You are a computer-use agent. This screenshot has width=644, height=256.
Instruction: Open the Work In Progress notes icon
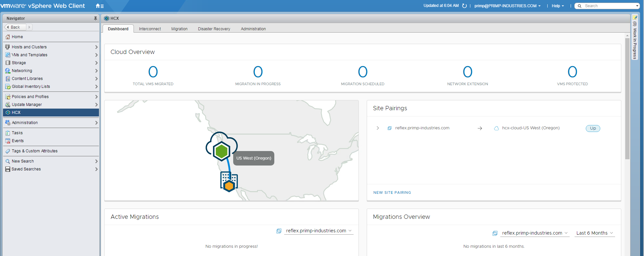(x=635, y=18)
